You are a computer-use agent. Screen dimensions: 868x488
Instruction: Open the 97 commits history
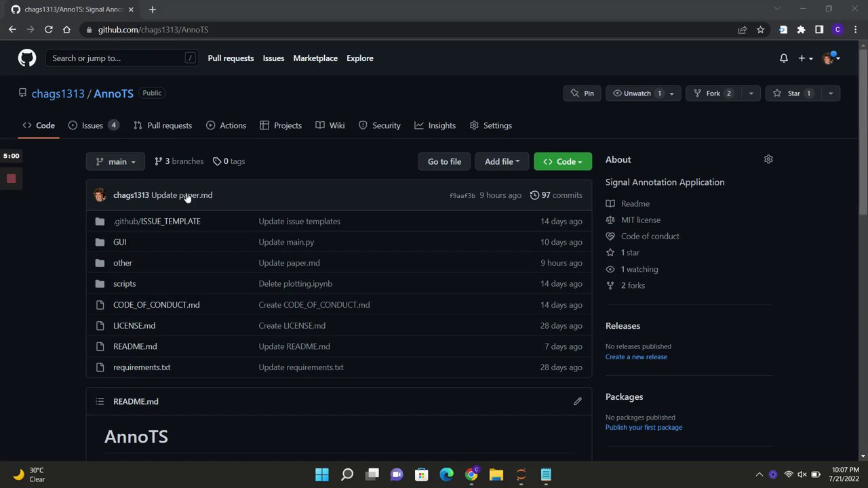coord(556,195)
